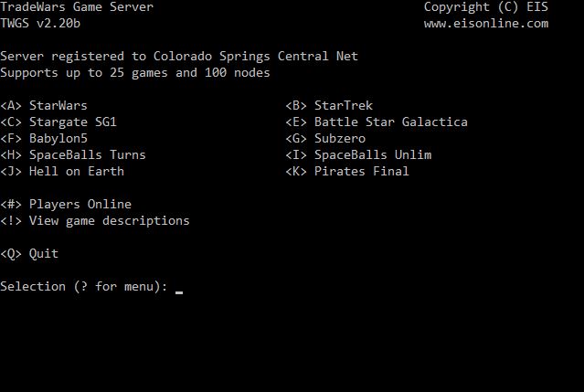Screen dimensions: 584x392
Task: Choose the Hell on Earth game
Action: (62, 171)
